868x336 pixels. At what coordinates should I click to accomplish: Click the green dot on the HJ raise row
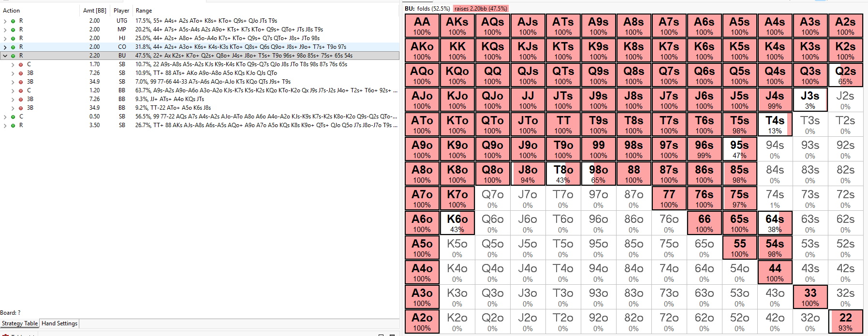[x=13, y=39]
